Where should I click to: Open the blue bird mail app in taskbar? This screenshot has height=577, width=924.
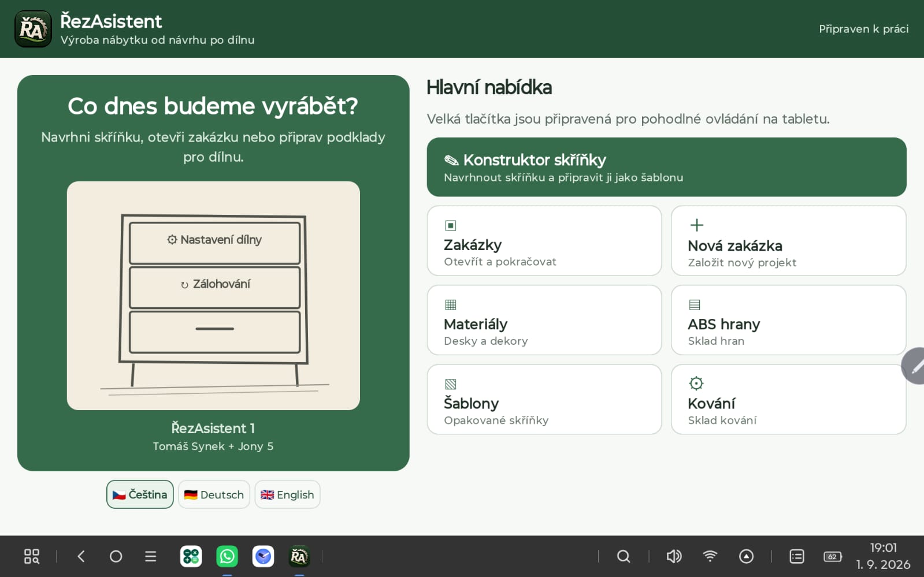(x=263, y=556)
